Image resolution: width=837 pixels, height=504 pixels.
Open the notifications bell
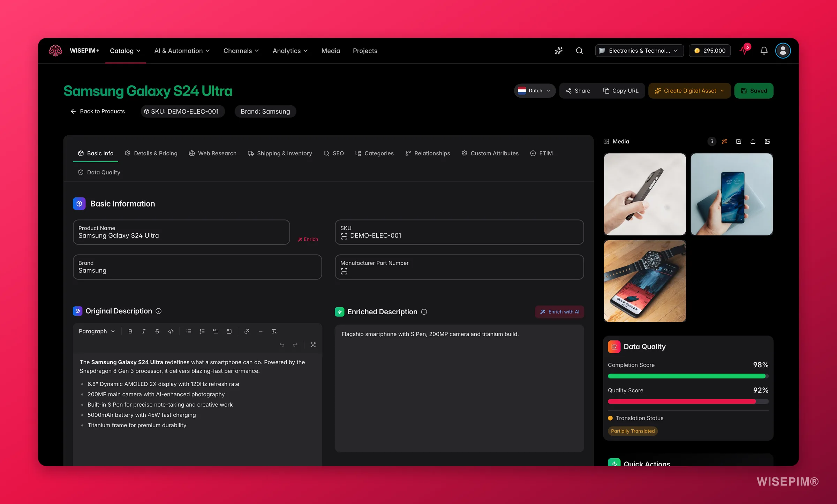tap(764, 51)
